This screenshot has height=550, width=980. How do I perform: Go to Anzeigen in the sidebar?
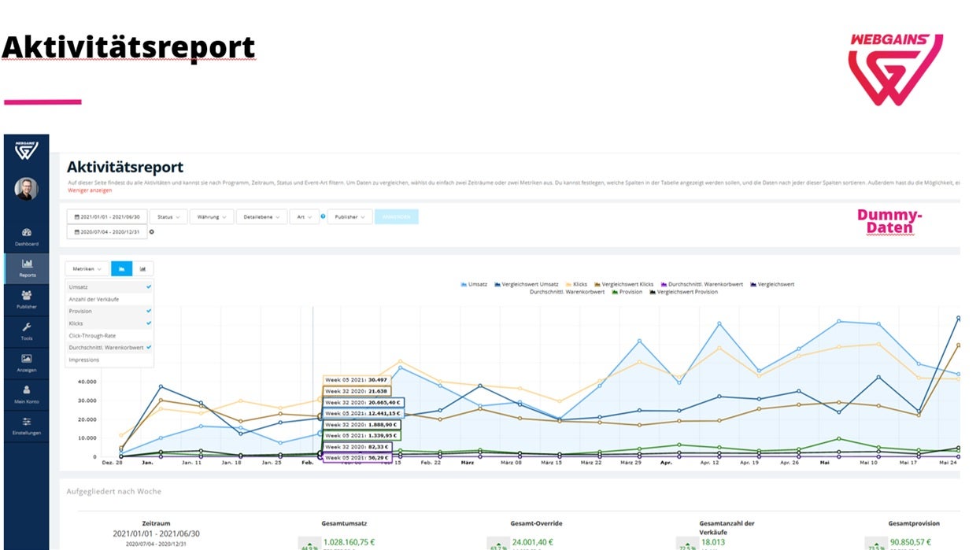tap(26, 362)
